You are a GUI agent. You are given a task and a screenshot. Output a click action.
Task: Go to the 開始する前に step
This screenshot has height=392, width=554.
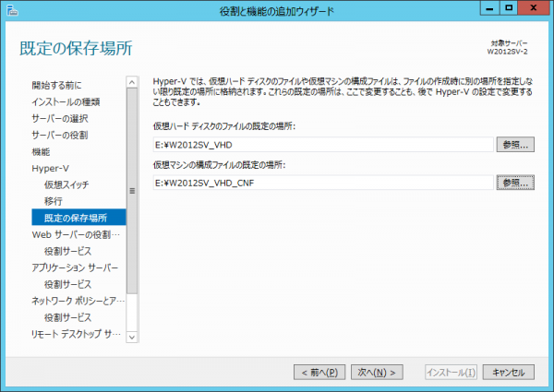point(55,85)
